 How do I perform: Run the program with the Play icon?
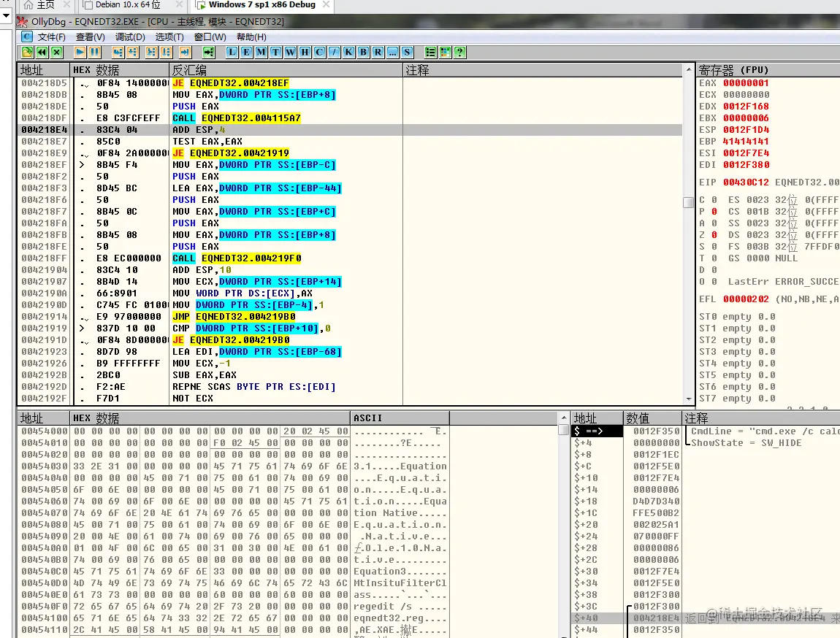click(x=80, y=52)
